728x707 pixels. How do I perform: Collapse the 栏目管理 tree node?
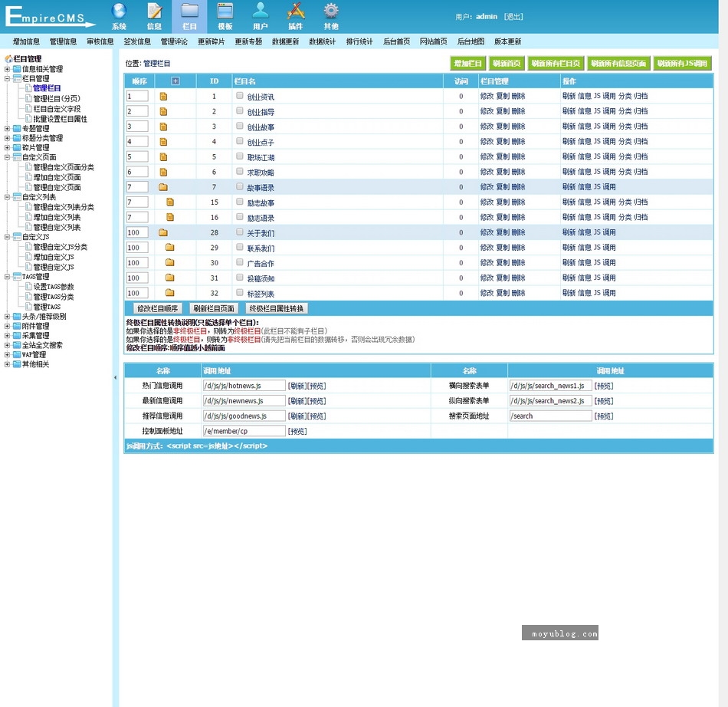coord(7,78)
